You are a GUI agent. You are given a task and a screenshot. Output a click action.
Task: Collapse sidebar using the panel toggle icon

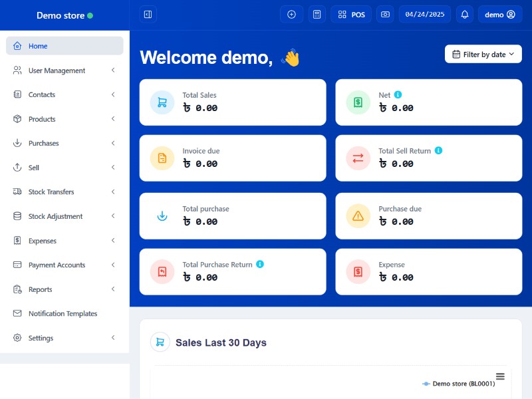[148, 15]
